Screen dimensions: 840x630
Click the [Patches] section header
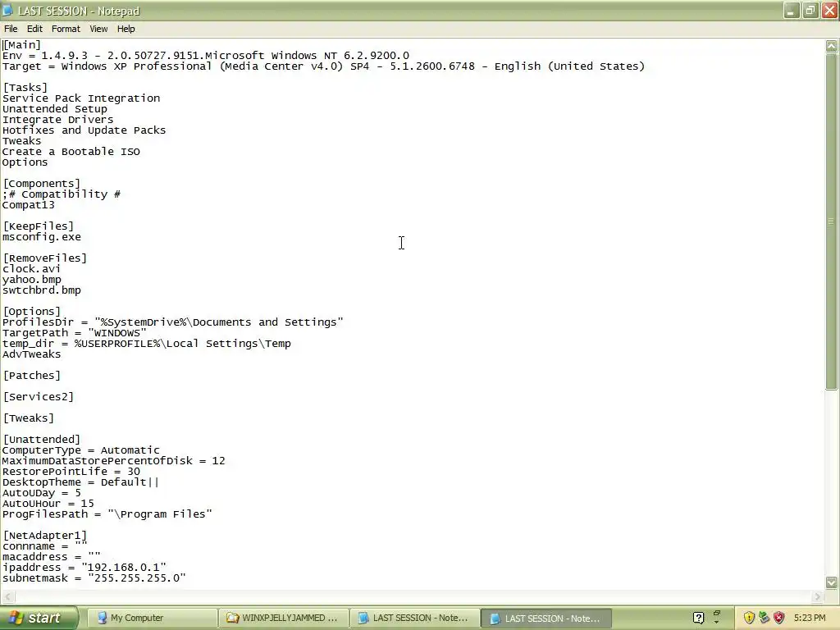coord(32,376)
